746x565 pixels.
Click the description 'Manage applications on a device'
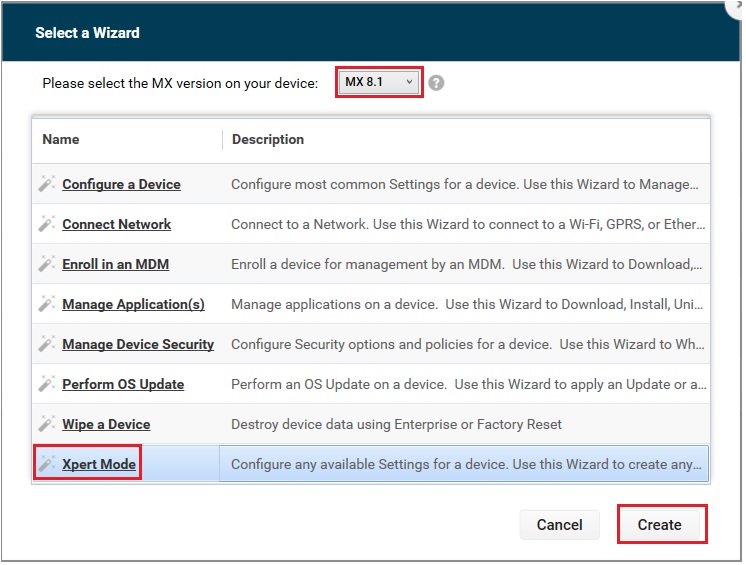[467, 304]
